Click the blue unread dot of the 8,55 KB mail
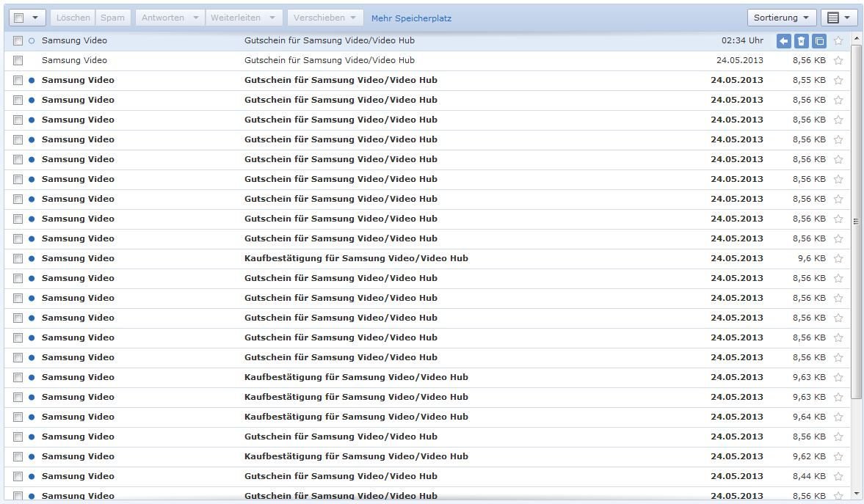 pos(32,81)
